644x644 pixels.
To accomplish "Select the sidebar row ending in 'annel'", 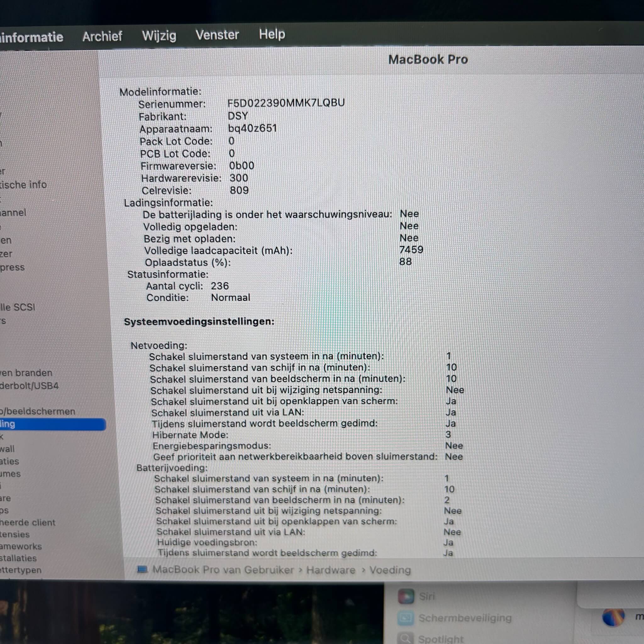I will [x=13, y=213].
